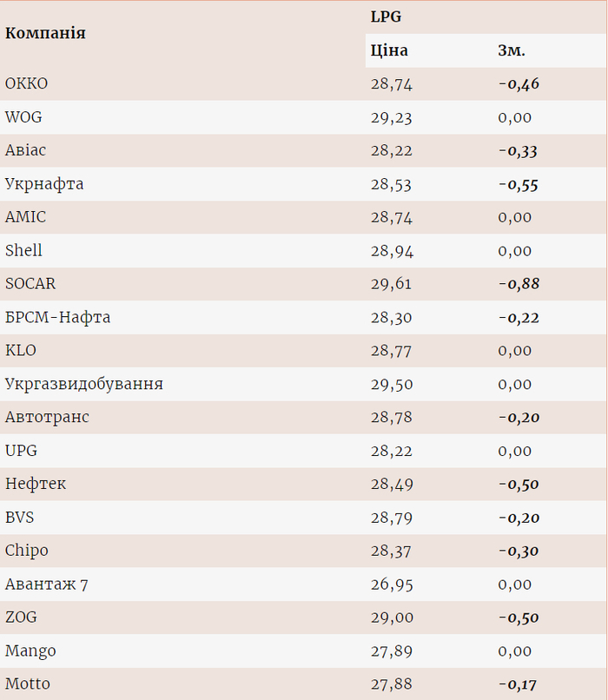The width and height of the screenshot is (608, 700).
Task: Select the Mango company name
Action: (x=30, y=651)
